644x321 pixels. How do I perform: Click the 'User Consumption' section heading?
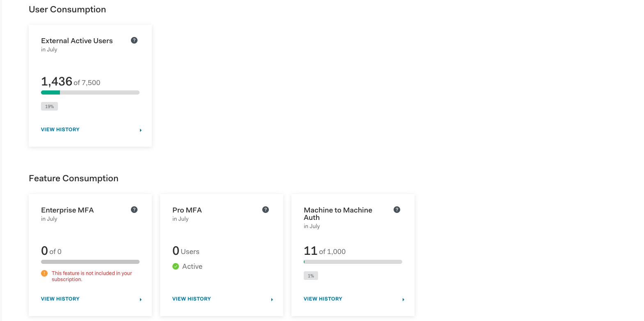click(x=67, y=9)
